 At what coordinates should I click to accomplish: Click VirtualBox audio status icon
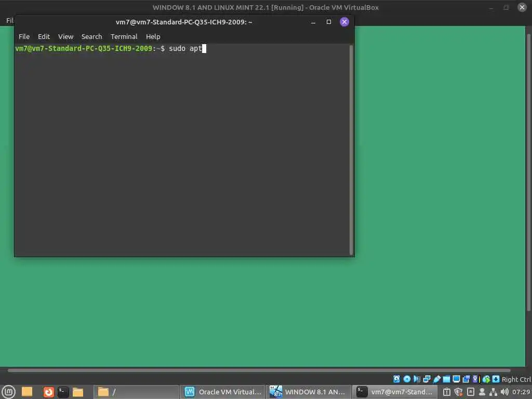coord(417,379)
